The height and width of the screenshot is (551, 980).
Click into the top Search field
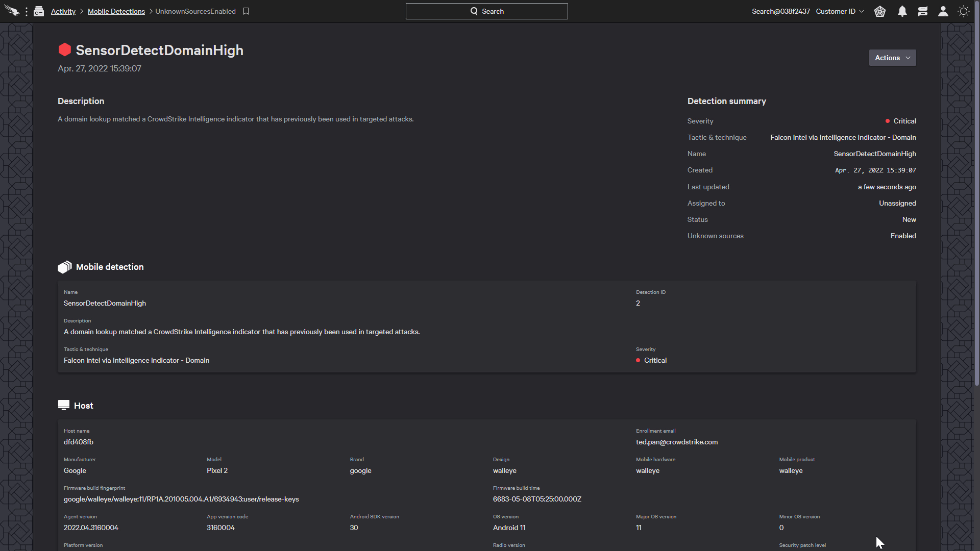pyautogui.click(x=486, y=11)
